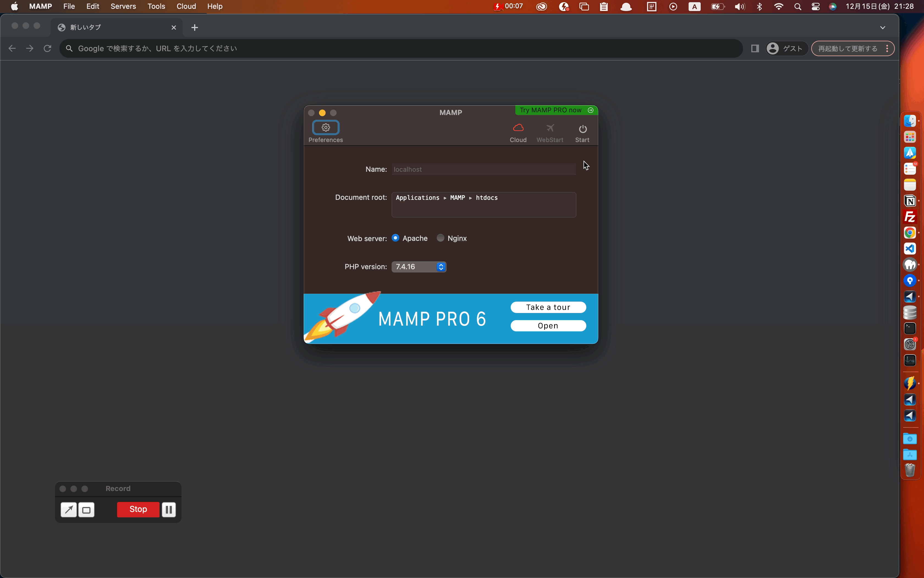
Task: Open the MAMP app menu
Action: (x=40, y=7)
